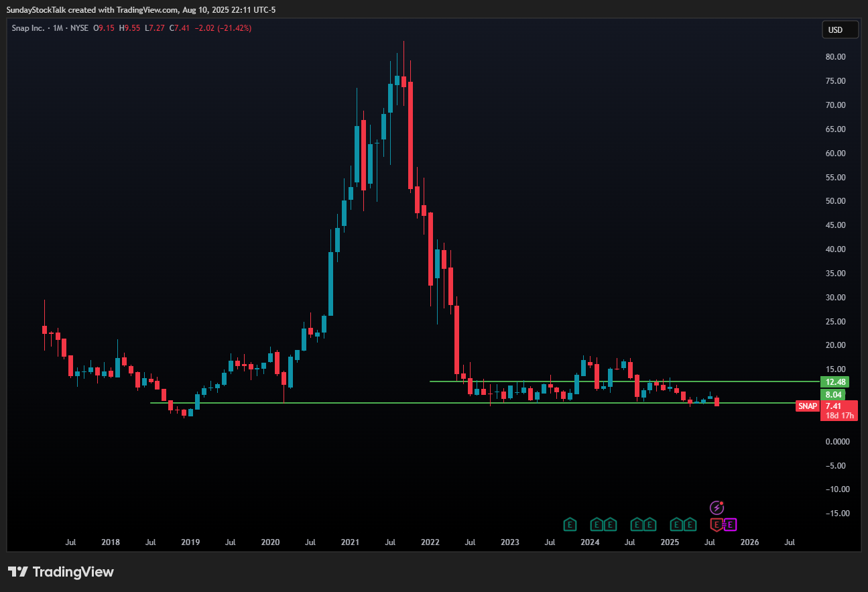
Task: Click the 2024 label on time axis
Action: (x=590, y=542)
